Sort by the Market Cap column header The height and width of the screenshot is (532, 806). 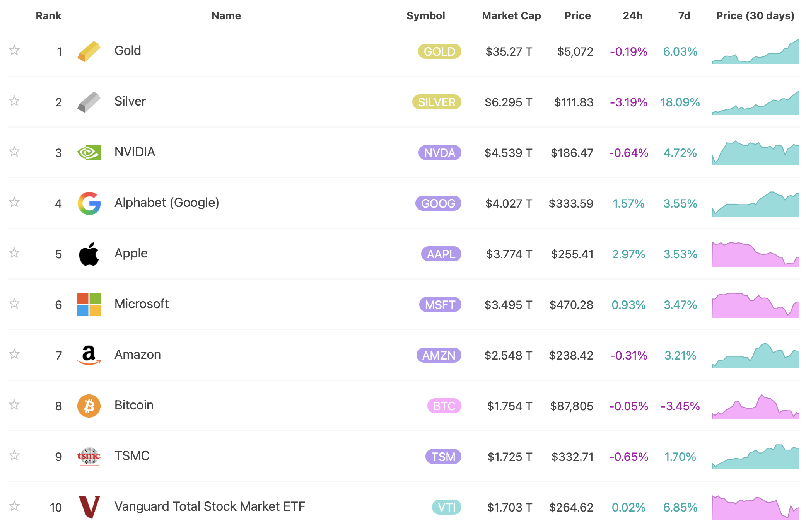[x=511, y=16]
